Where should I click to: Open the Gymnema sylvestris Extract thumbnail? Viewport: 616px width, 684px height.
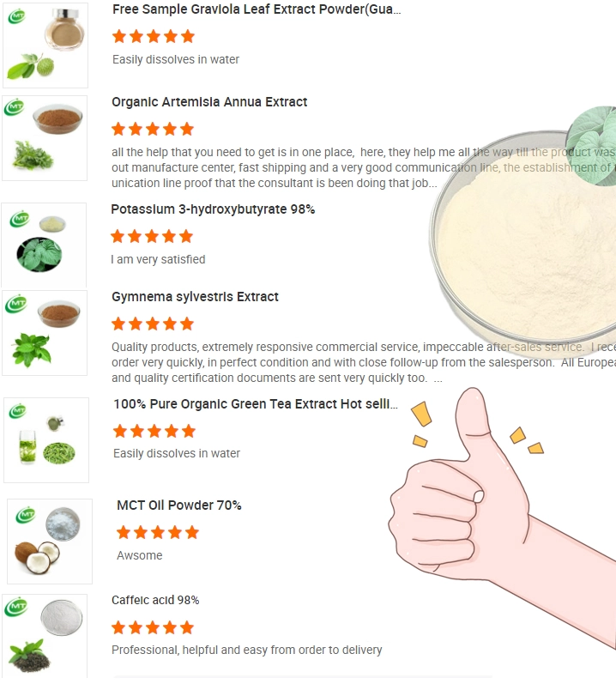pos(45,333)
